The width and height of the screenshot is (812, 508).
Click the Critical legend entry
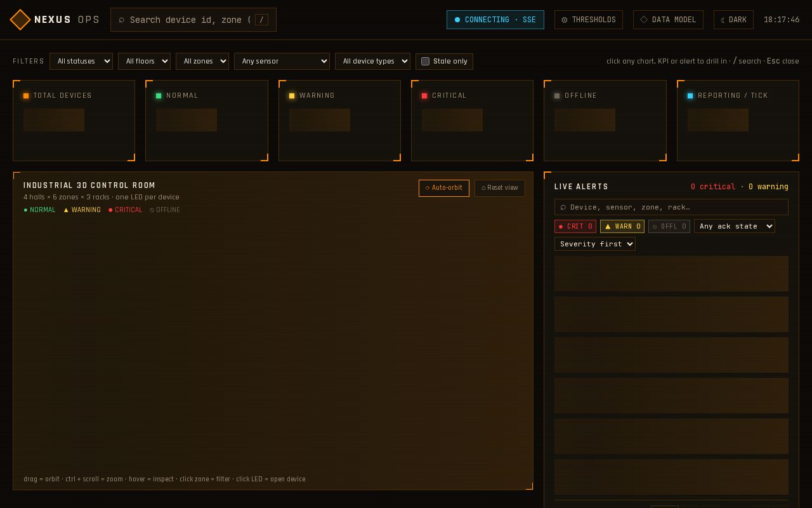coord(125,210)
